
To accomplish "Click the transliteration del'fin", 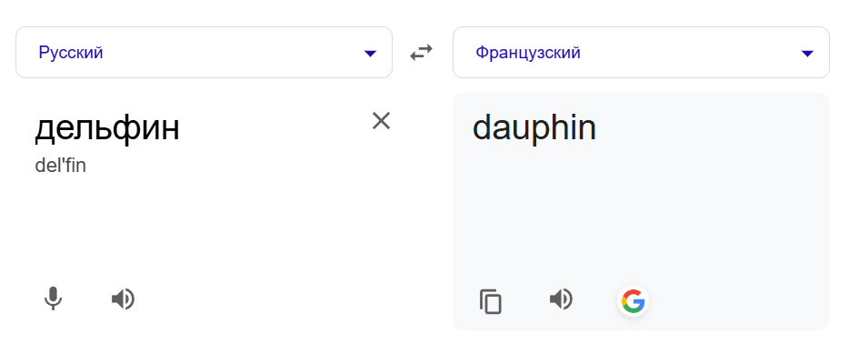I will pos(60,166).
